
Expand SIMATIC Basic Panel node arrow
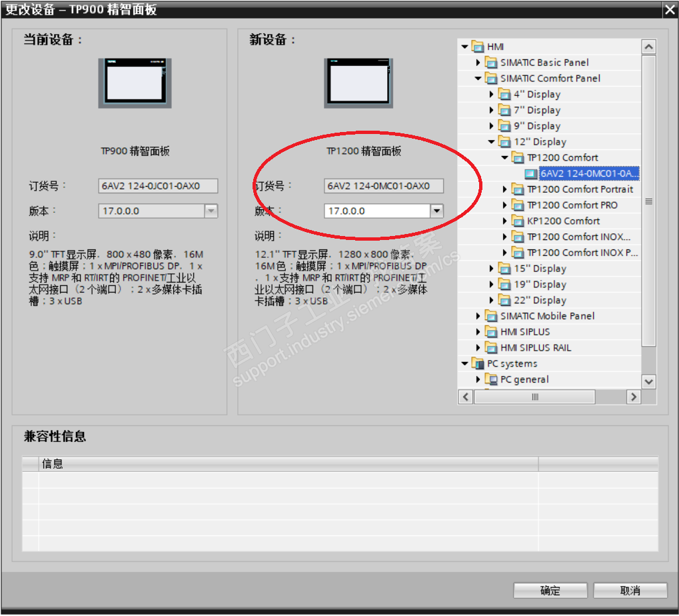[478, 63]
